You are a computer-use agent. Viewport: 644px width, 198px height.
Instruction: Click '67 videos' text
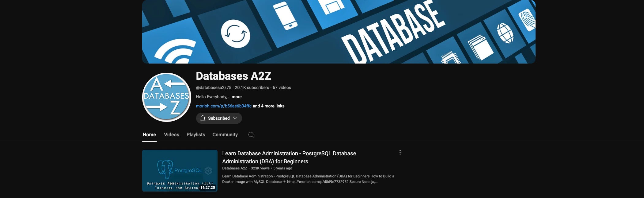click(282, 87)
